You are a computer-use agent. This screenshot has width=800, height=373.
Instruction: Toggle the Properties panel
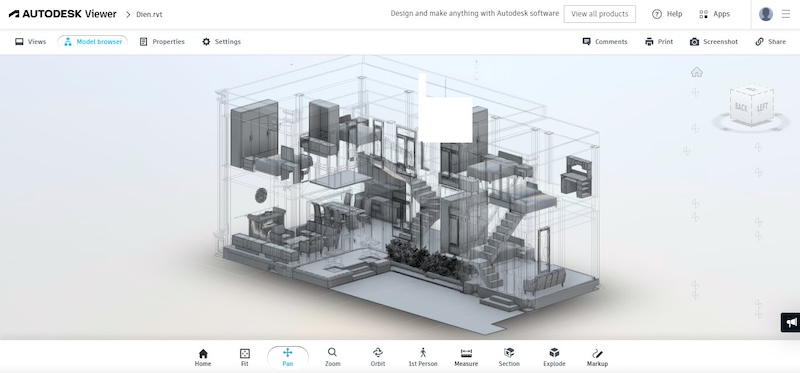tap(162, 42)
